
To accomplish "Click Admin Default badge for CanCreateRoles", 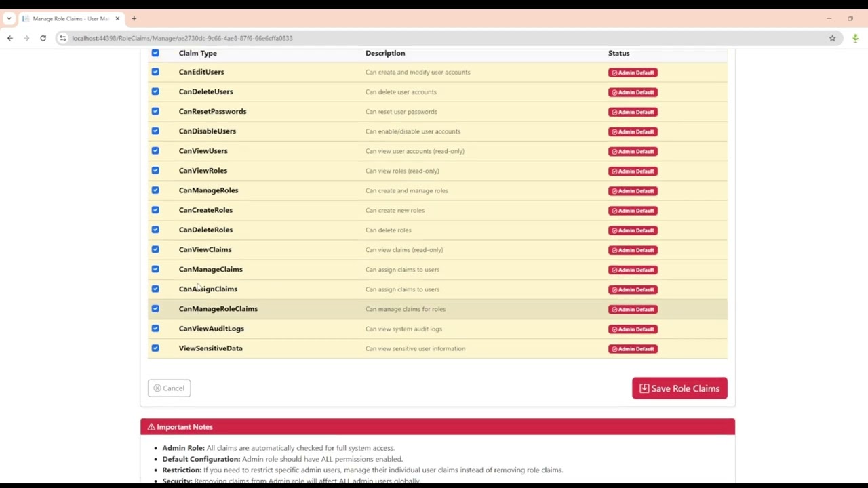I will pos(633,210).
